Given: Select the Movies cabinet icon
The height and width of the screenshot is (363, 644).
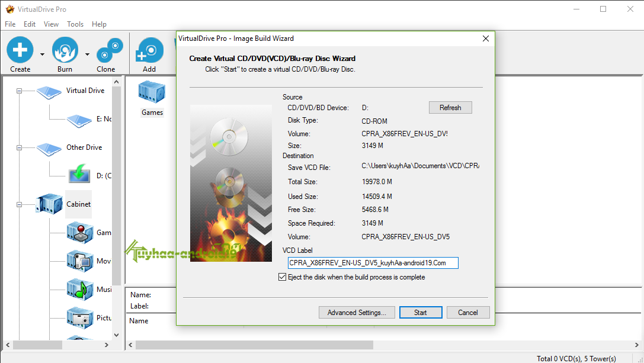Looking at the screenshot, I should 79,261.
